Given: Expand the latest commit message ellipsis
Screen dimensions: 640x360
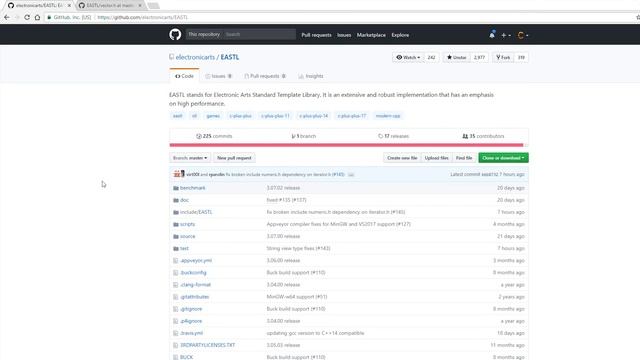Looking at the screenshot, I should pyautogui.click(x=351, y=175).
